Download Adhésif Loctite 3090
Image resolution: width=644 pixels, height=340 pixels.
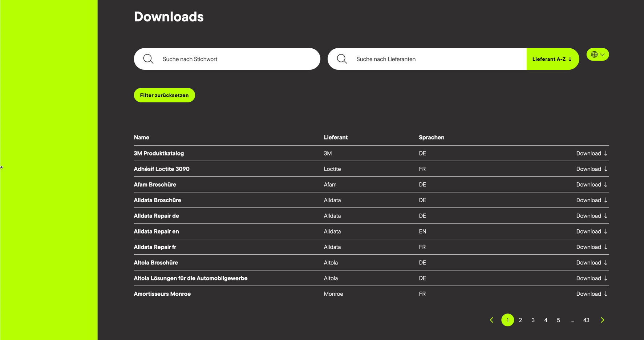592,169
